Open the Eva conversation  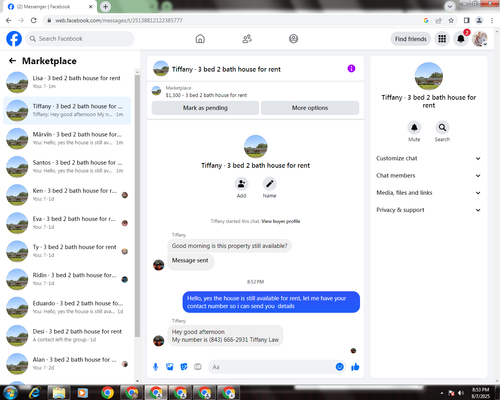pos(67,223)
